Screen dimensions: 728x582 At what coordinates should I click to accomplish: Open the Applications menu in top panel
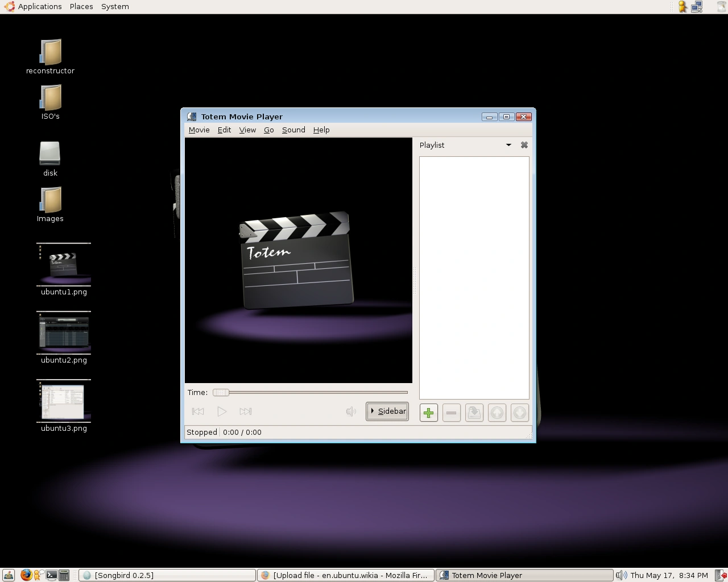(x=33, y=7)
